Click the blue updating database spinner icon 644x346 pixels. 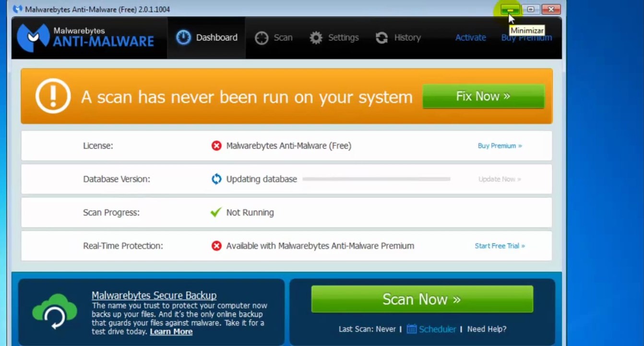[x=216, y=179]
